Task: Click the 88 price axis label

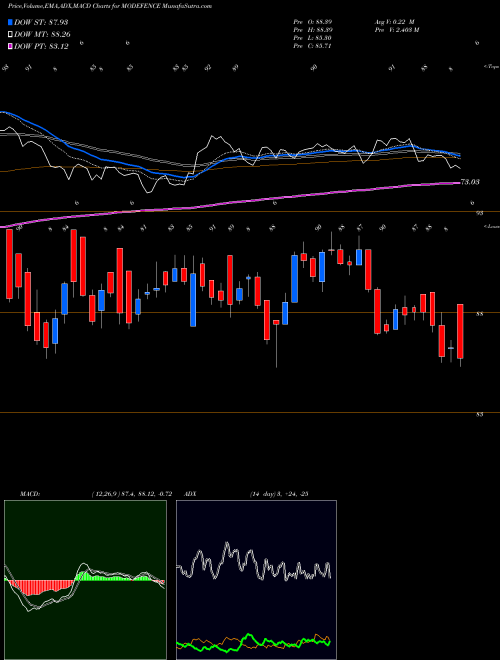Action: 480,314
